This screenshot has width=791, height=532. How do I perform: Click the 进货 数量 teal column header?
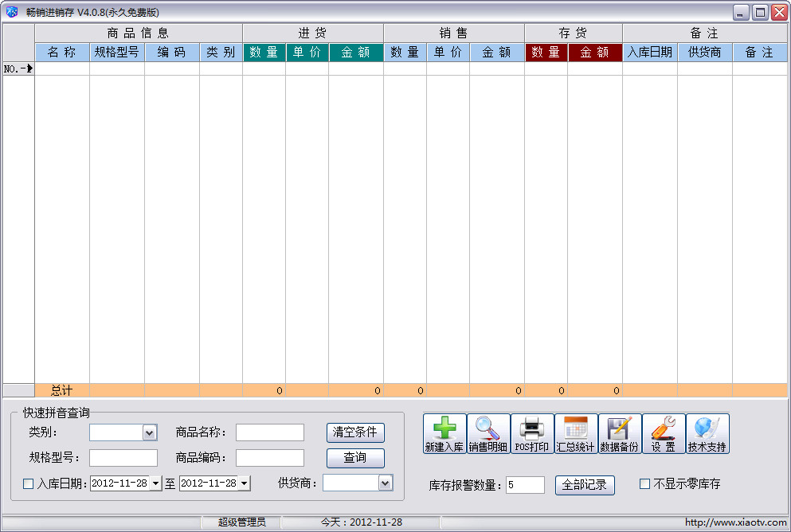pos(264,52)
